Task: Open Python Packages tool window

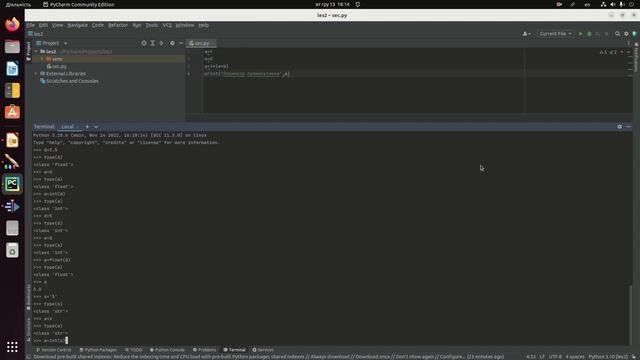Action: coord(98,350)
